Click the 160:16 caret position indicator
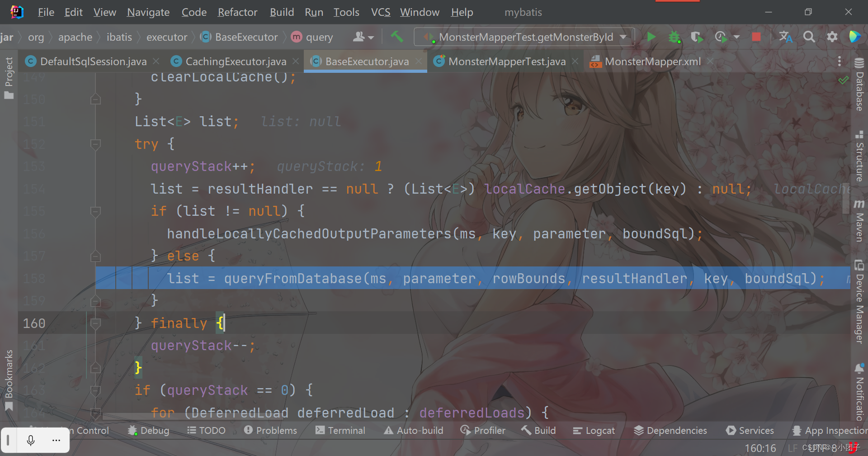This screenshot has height=456, width=868. tap(760, 448)
